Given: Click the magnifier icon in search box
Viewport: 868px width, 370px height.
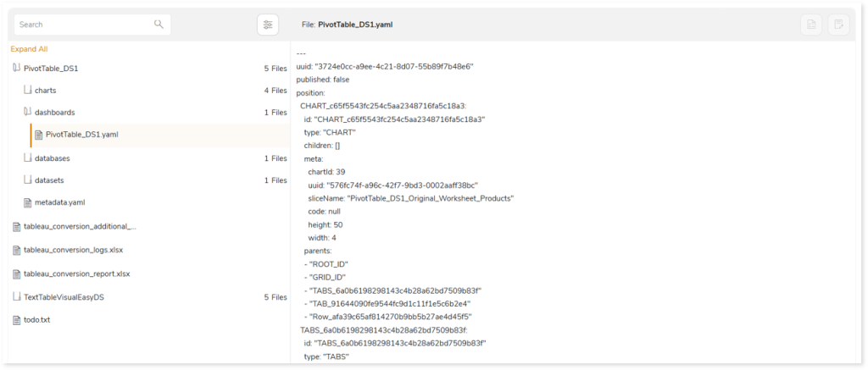Looking at the screenshot, I should point(159,25).
